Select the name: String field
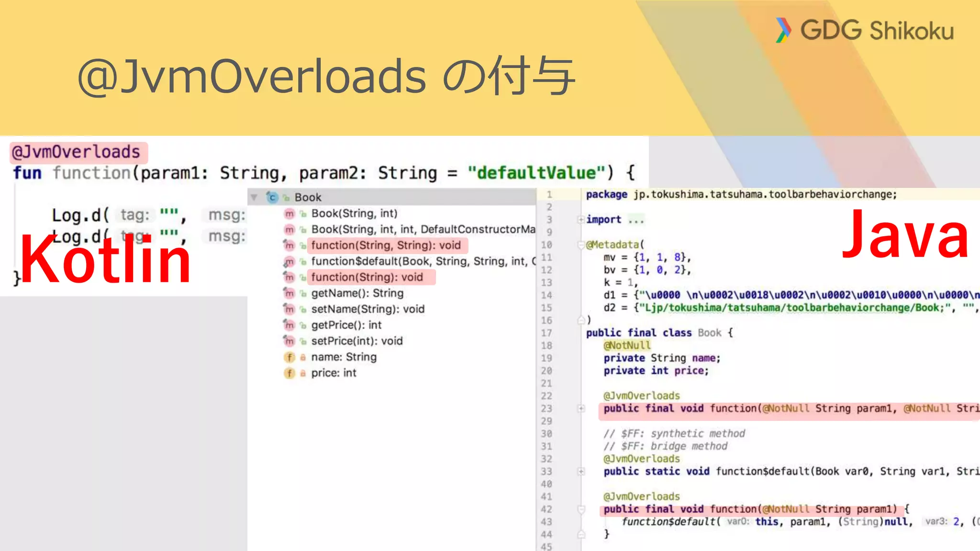The image size is (980, 551). click(344, 357)
